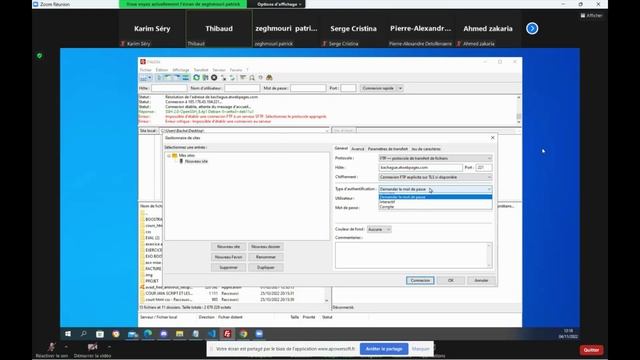640x360 pixels.
Task: Select Nouveau site in site tree
Action: (x=196, y=161)
